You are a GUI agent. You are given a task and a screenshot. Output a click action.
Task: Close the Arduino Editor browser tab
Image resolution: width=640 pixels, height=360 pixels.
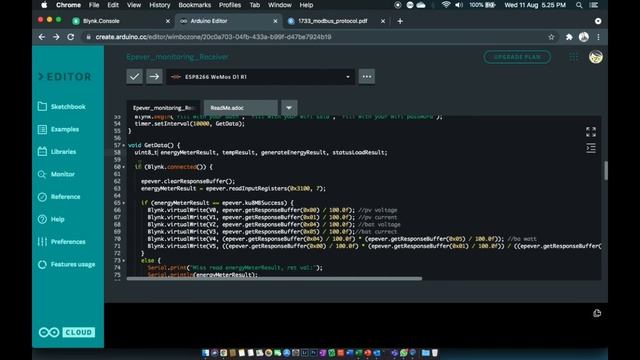pyautogui.click(x=275, y=21)
